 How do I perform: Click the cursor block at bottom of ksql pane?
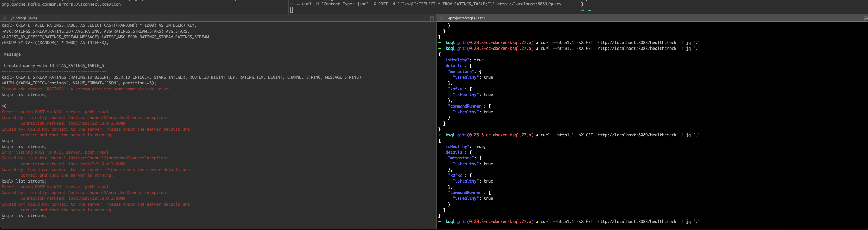point(3,222)
